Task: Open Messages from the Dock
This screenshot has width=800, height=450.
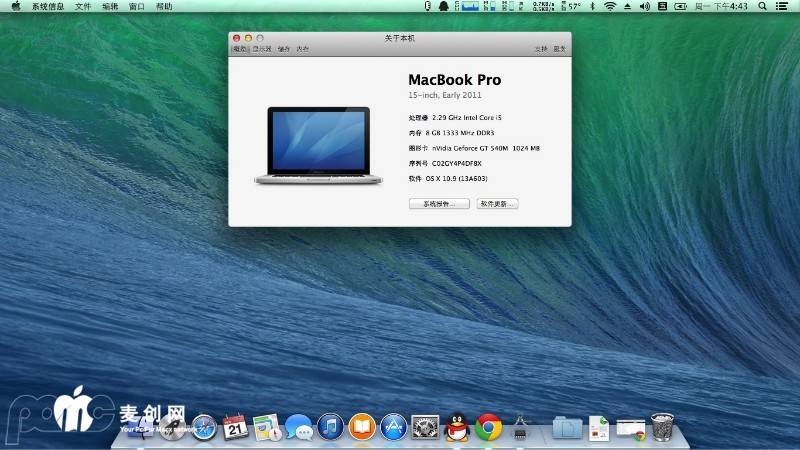Action: pos(298,428)
